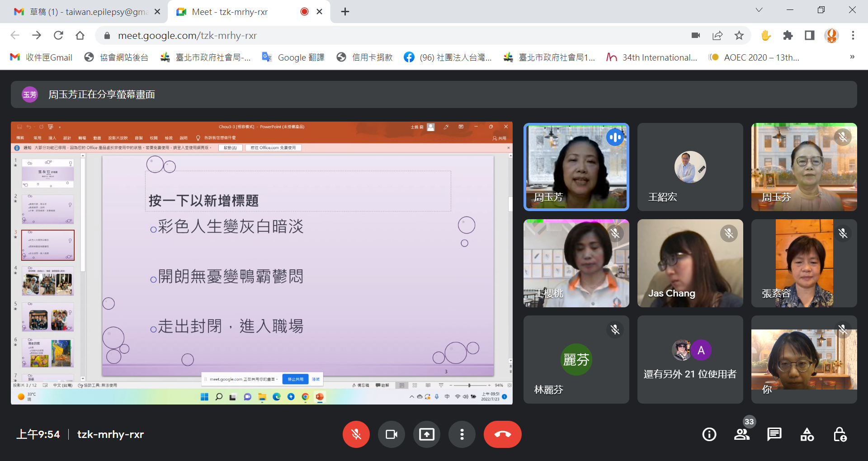868x461 pixels.
Task: Click the red leave call button
Action: point(502,434)
